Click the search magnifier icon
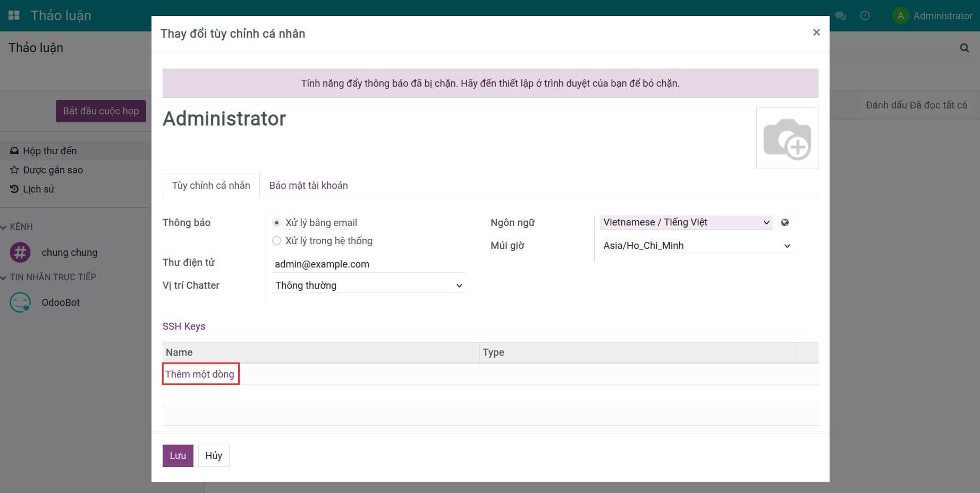Viewport: 980px width, 493px height. [x=964, y=48]
